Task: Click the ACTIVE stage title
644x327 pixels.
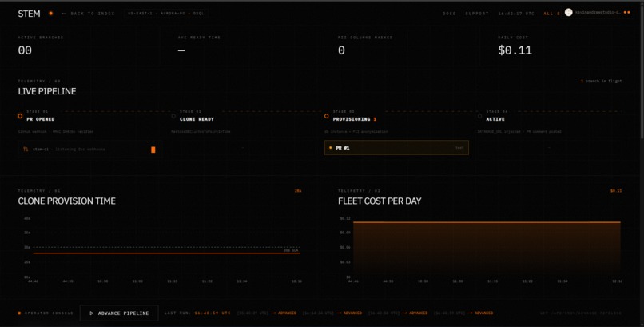Action: pyautogui.click(x=495, y=119)
